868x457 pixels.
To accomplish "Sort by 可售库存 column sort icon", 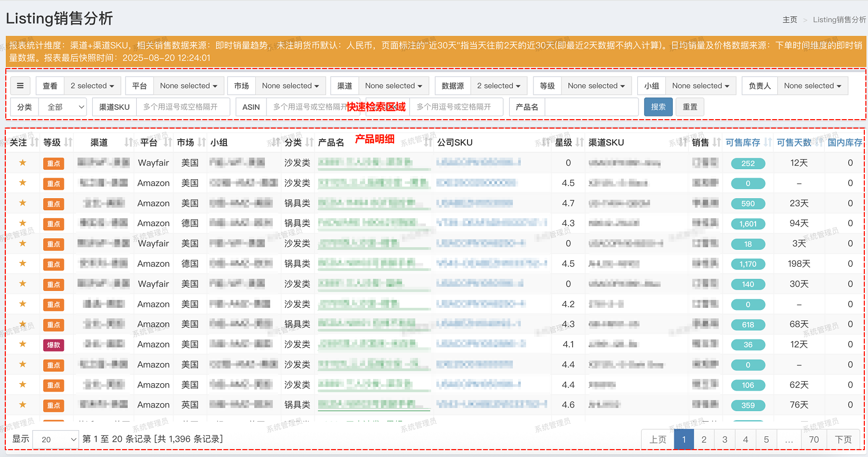I will pyautogui.click(x=768, y=142).
